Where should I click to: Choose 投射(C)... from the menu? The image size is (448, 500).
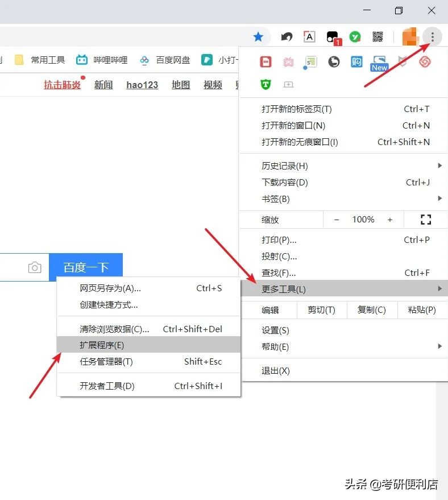[x=344, y=257]
